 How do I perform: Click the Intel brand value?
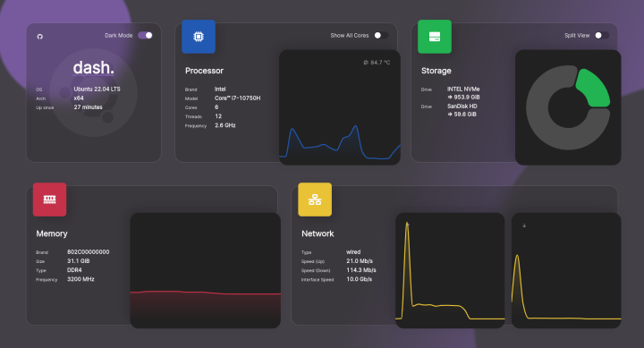tap(220, 89)
